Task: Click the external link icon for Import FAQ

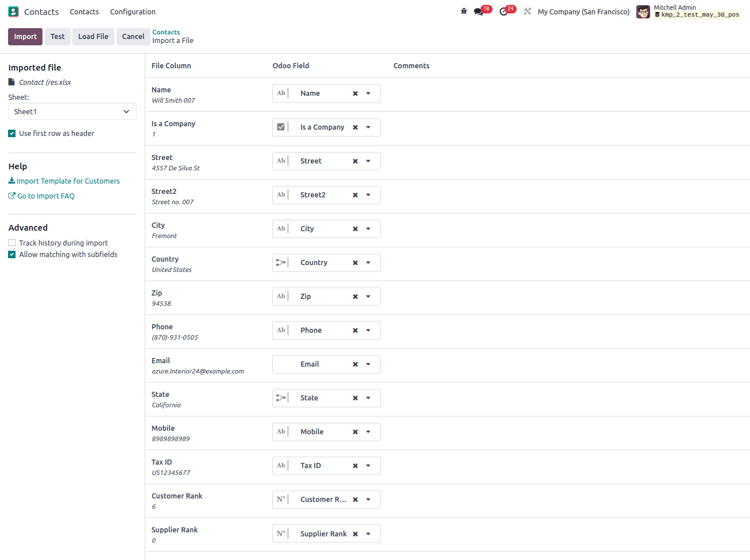Action: click(x=11, y=196)
